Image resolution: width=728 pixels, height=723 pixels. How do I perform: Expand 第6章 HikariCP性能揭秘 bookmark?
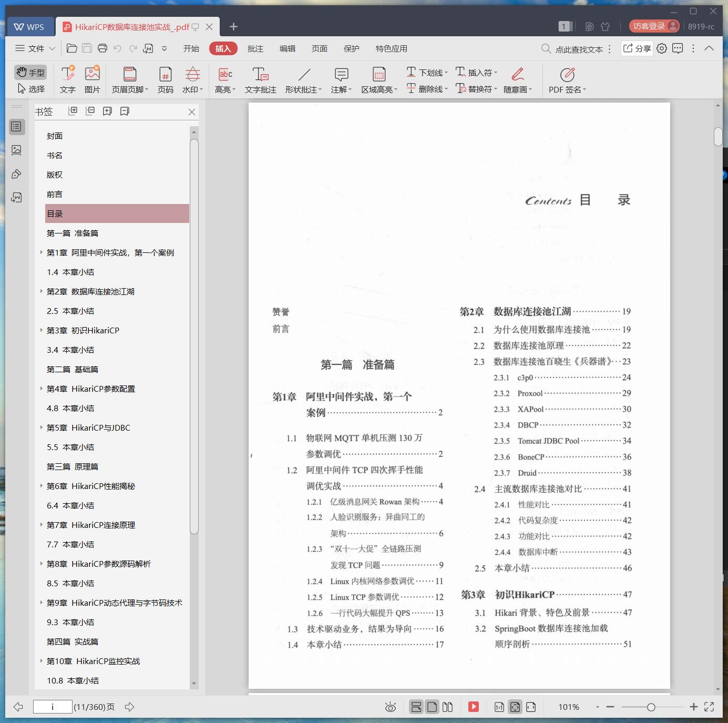[42, 486]
